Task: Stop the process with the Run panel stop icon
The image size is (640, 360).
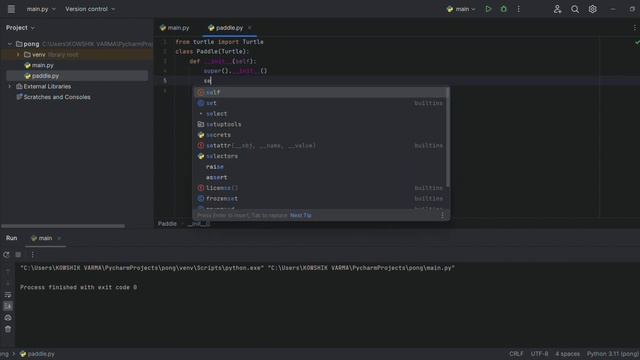Action: [18, 254]
